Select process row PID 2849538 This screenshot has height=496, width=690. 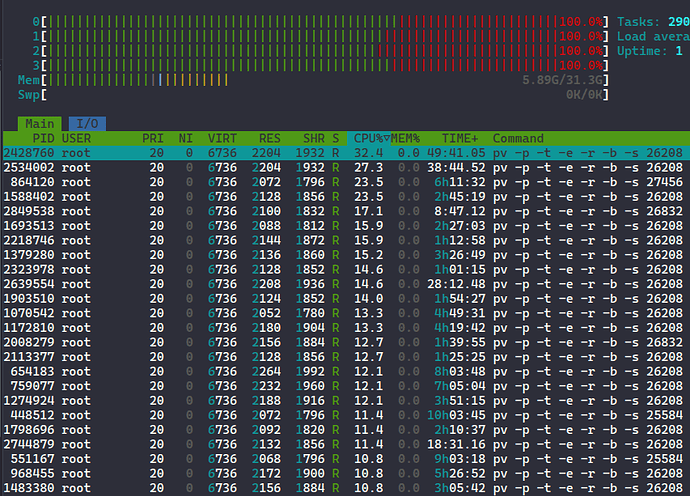tap(346, 211)
